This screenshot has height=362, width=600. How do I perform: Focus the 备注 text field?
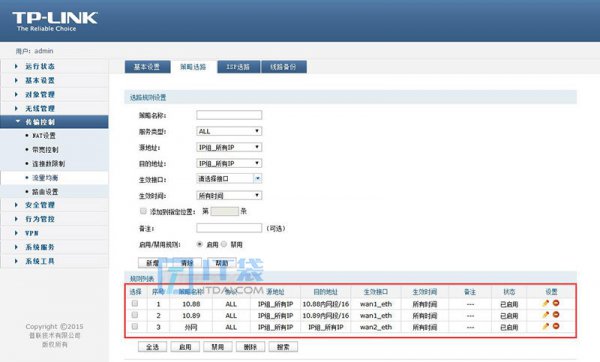pos(229,228)
